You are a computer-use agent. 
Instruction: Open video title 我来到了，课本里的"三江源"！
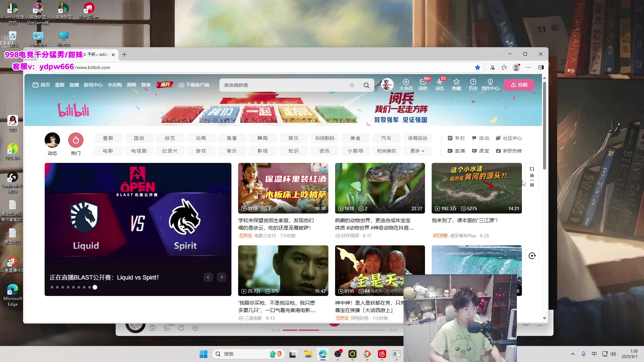(465, 221)
